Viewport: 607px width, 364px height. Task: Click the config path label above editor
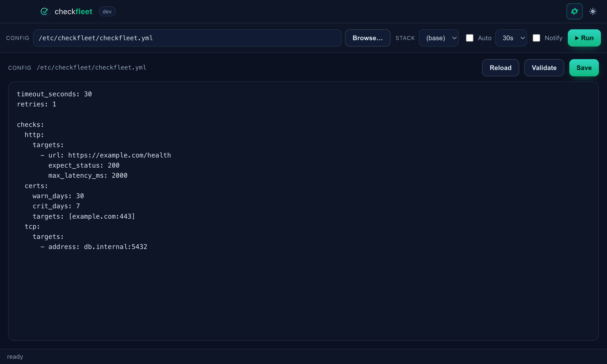coord(91,67)
